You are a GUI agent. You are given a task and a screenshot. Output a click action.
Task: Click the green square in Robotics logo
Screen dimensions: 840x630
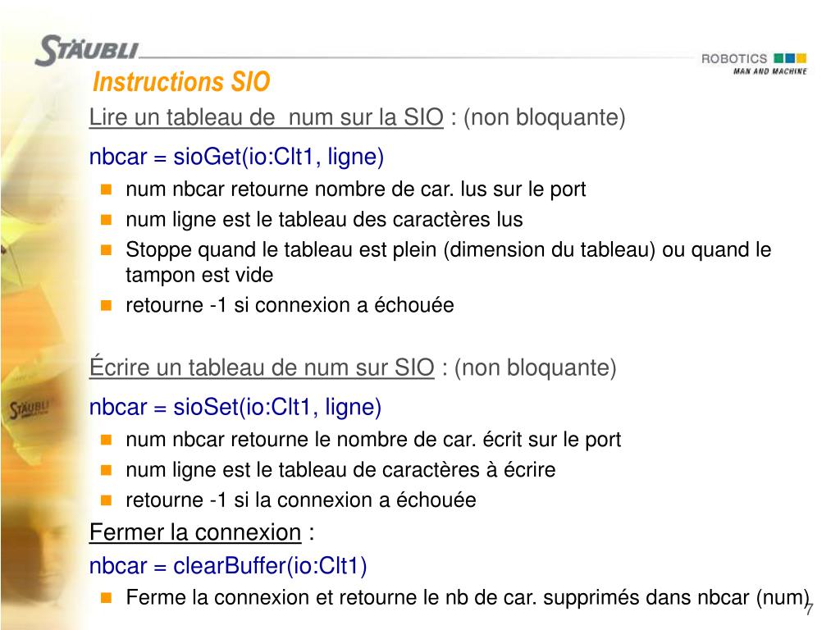click(779, 58)
